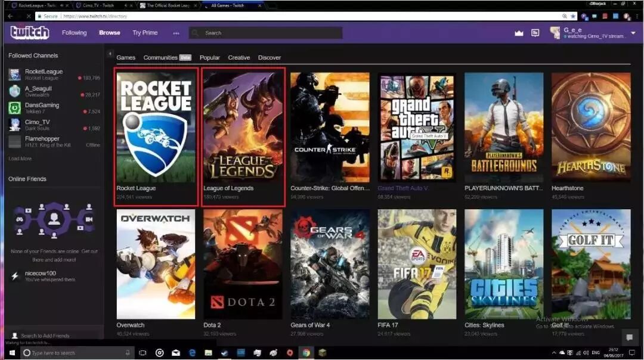Click the League of Legends title text
644x360 pixels.
coord(228,188)
